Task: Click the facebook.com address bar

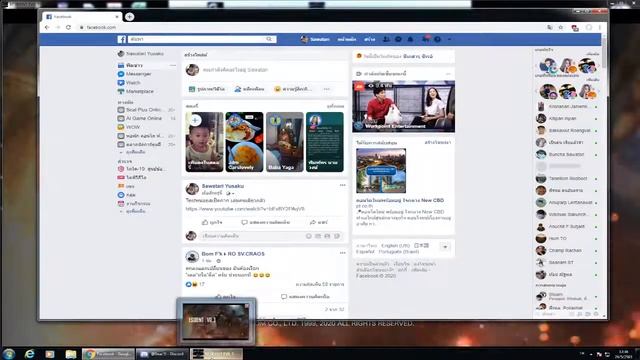Action: pos(310,27)
